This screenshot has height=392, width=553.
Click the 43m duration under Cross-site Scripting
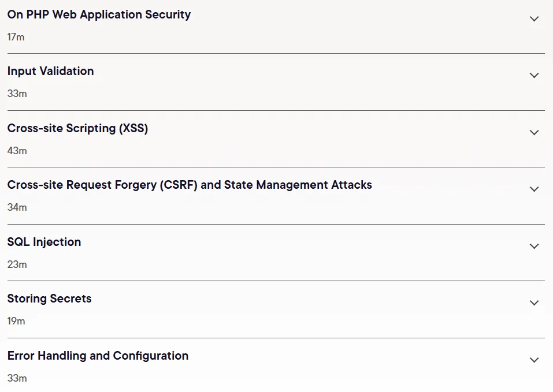click(x=17, y=151)
